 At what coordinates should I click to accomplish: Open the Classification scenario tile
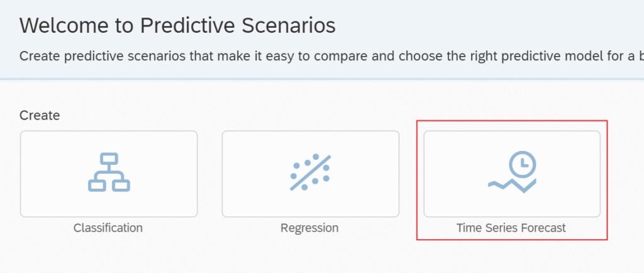tap(109, 174)
